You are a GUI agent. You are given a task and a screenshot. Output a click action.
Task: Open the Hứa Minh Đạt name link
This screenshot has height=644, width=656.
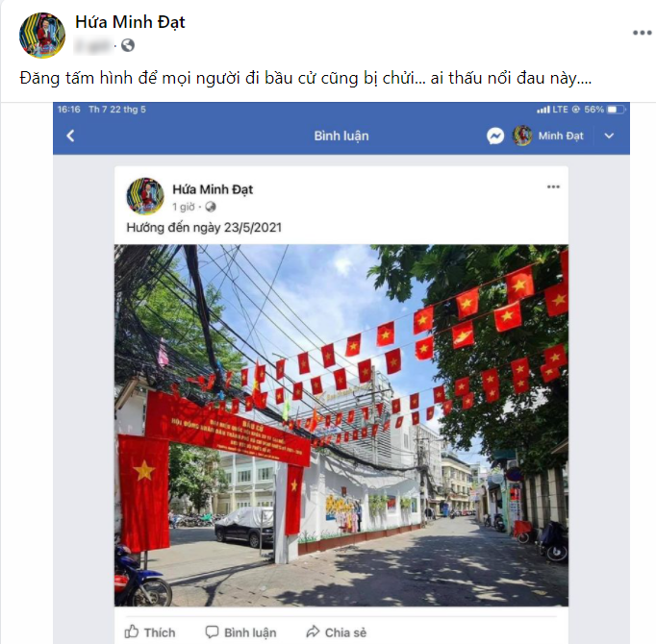[x=130, y=22]
